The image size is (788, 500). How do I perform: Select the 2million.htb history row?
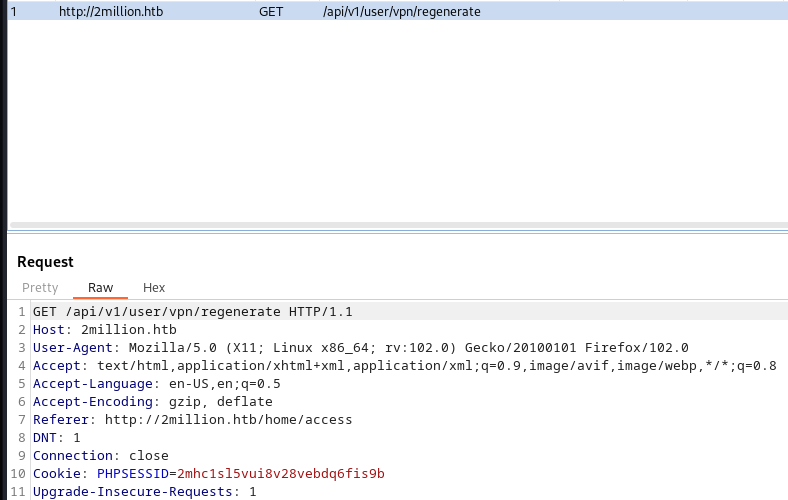pos(398,11)
